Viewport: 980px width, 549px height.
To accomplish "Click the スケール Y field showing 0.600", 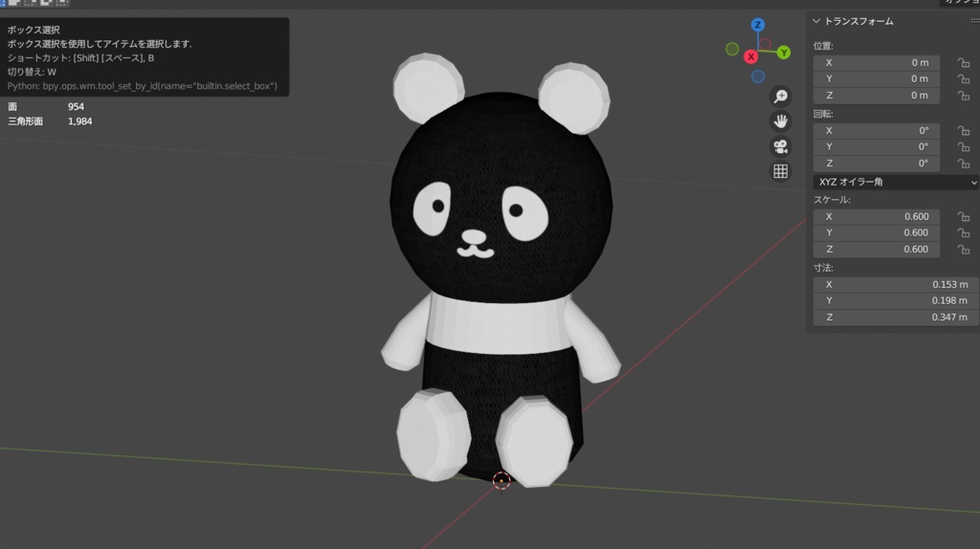I will click(x=877, y=233).
